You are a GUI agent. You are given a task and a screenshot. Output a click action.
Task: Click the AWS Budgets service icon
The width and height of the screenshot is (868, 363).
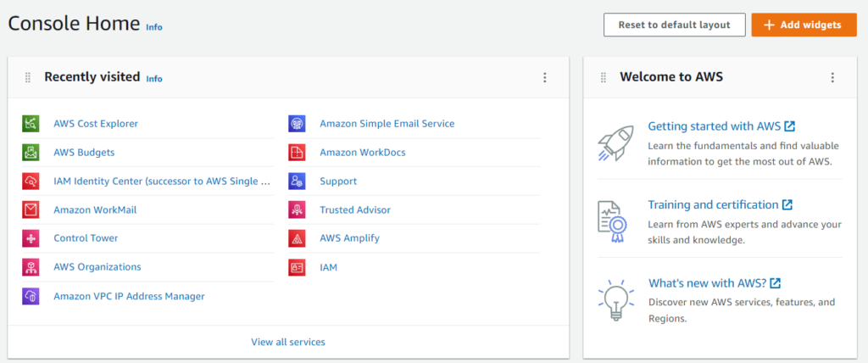(x=31, y=153)
